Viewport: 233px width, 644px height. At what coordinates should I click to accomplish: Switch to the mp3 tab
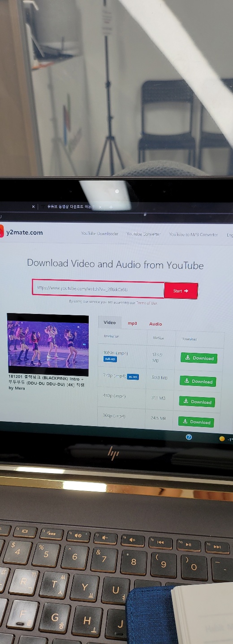click(x=132, y=323)
